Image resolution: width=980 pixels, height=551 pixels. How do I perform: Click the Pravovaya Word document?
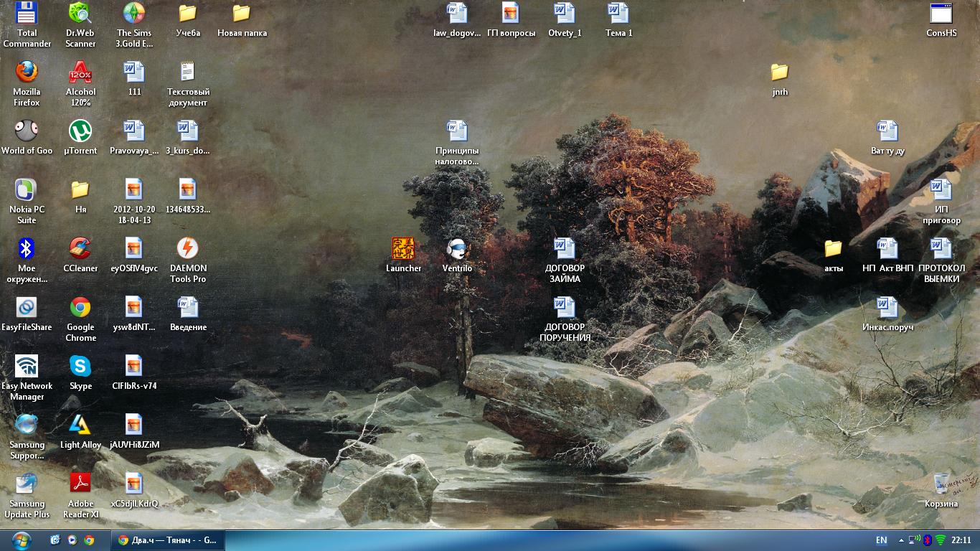click(134, 137)
